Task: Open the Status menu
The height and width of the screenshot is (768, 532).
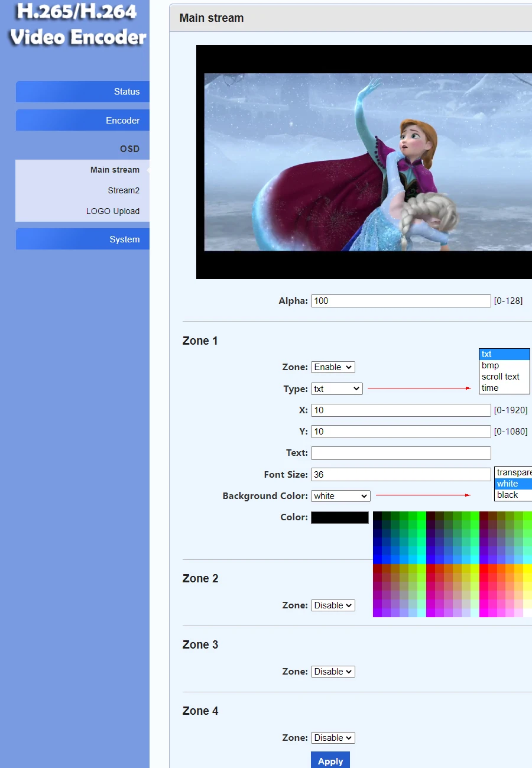Action: (x=83, y=92)
